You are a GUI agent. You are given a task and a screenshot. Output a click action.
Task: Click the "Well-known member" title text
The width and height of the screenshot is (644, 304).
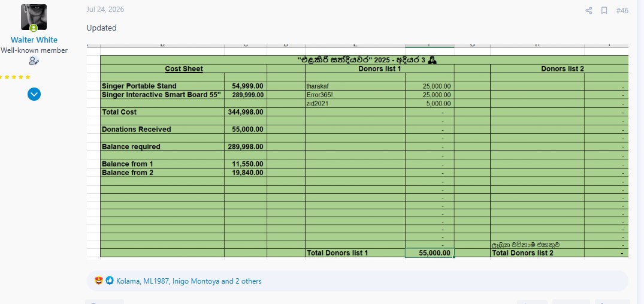coord(34,50)
